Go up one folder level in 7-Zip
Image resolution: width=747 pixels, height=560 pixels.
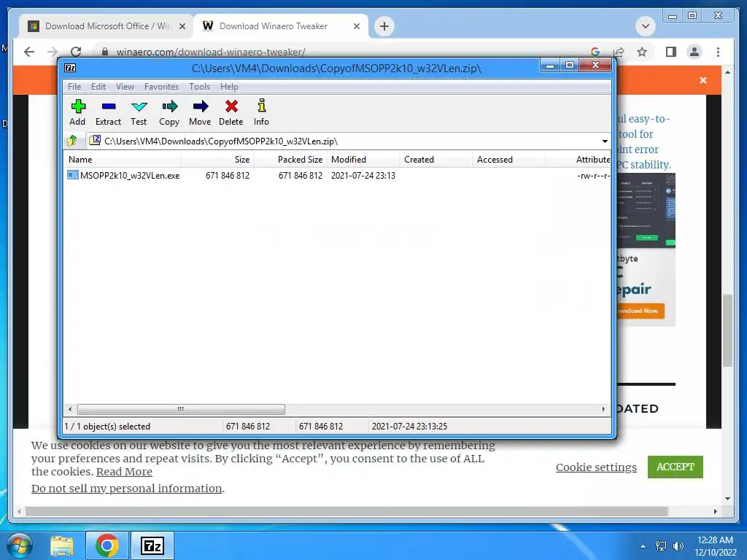[x=72, y=141]
